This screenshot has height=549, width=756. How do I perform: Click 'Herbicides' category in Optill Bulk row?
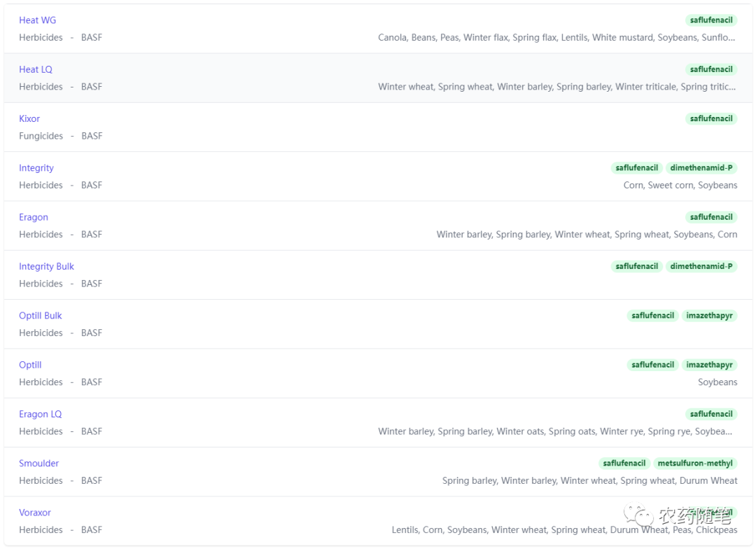(41, 333)
